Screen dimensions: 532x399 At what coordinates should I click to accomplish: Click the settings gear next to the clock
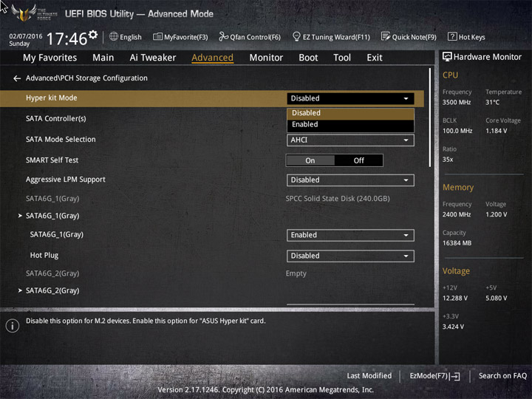coord(93,34)
